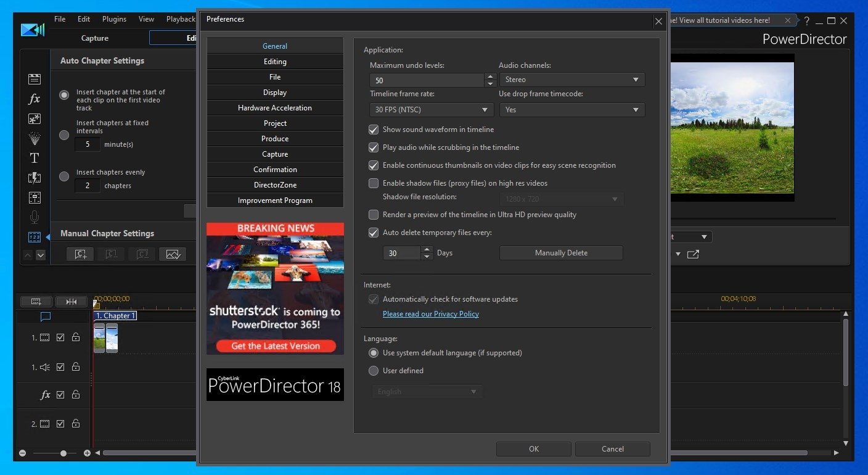Open the Display preferences tab
The width and height of the screenshot is (868, 475).
[275, 93]
